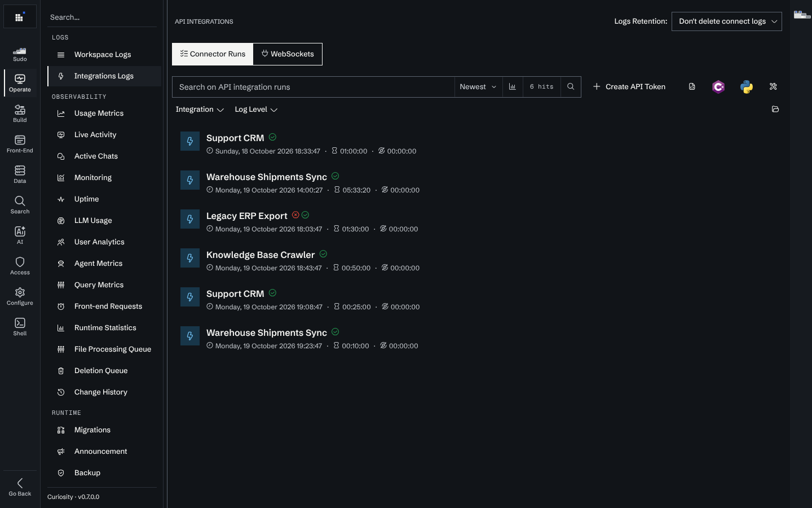Switch to the Connector Runs tab

coord(213,54)
